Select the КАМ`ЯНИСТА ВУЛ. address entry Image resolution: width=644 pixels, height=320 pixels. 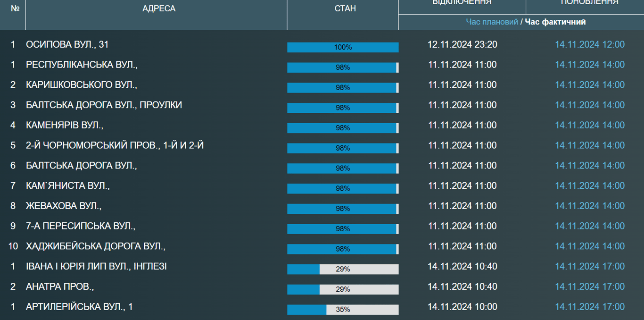click(68, 185)
